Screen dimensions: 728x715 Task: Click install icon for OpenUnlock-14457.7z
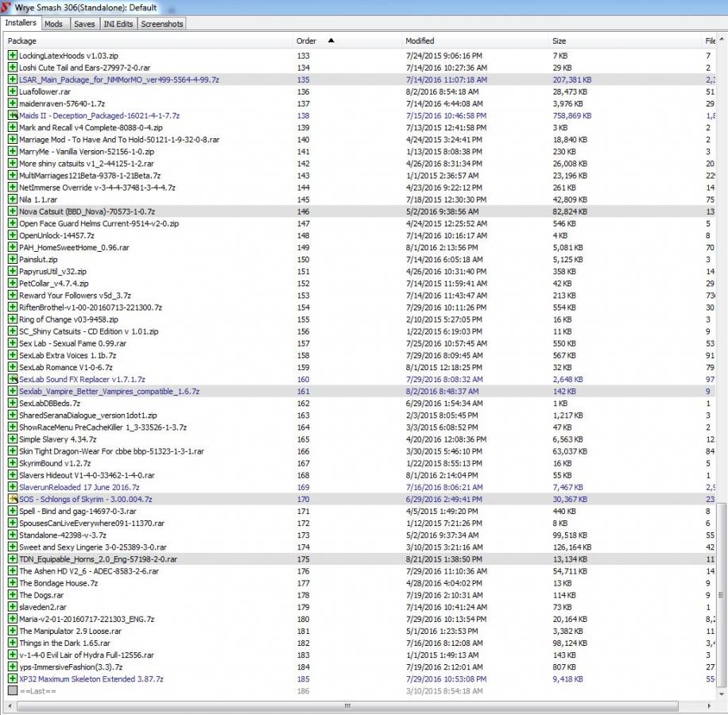[x=13, y=235]
